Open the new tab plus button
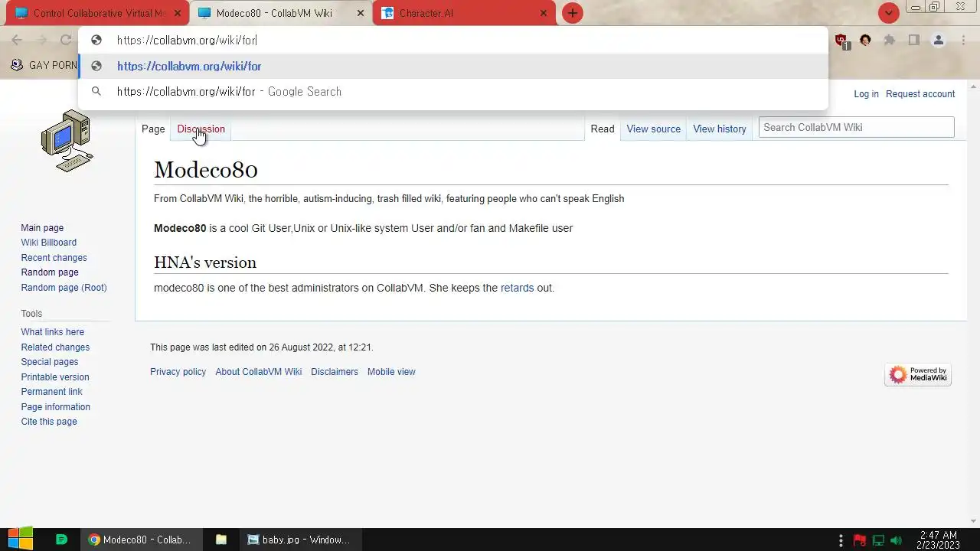Image resolution: width=980 pixels, height=551 pixels. [x=572, y=13]
